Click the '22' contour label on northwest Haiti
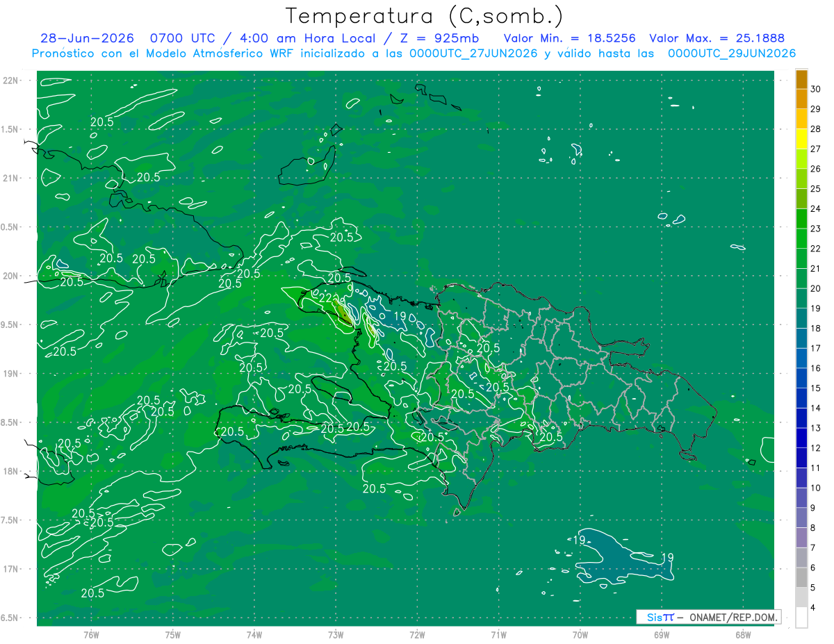 [326, 297]
